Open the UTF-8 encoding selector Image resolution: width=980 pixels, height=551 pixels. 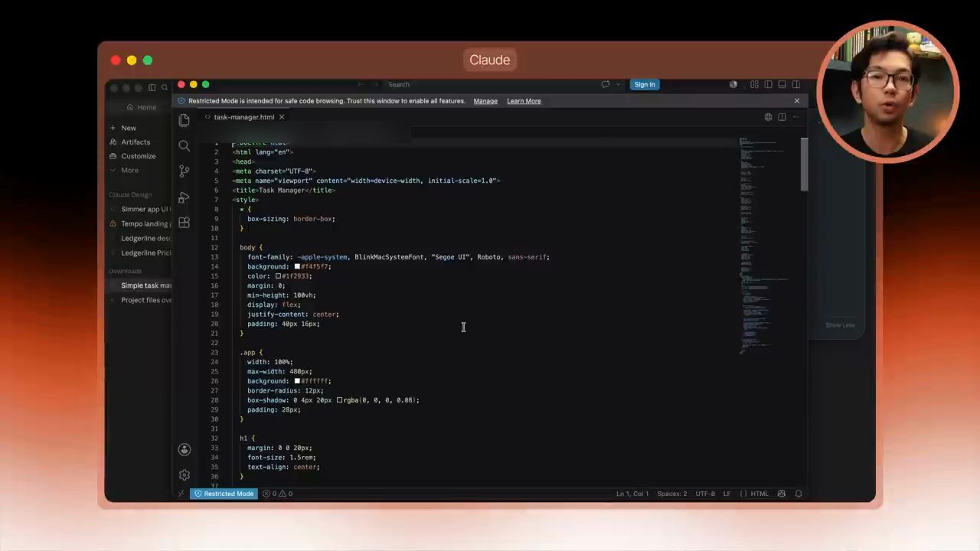tap(705, 494)
